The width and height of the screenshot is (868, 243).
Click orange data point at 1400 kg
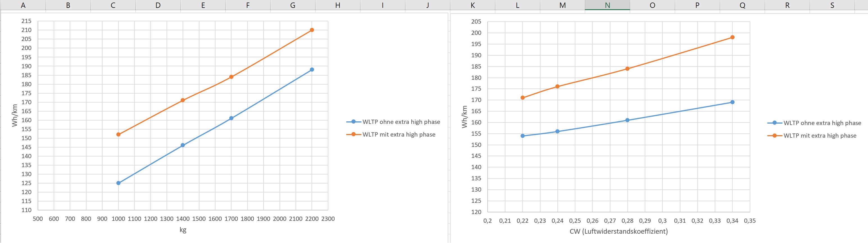coord(183,100)
